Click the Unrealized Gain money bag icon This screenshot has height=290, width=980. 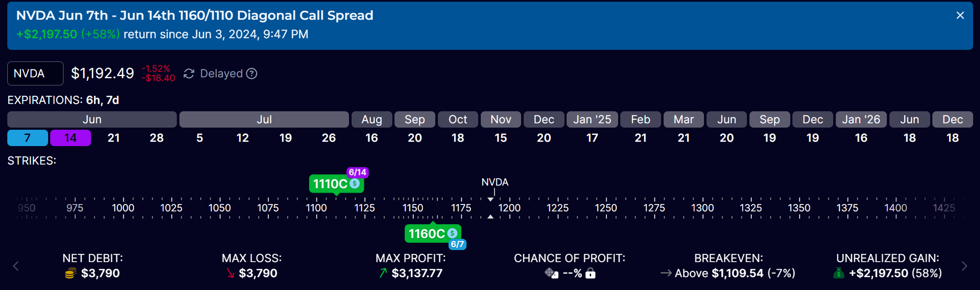839,273
